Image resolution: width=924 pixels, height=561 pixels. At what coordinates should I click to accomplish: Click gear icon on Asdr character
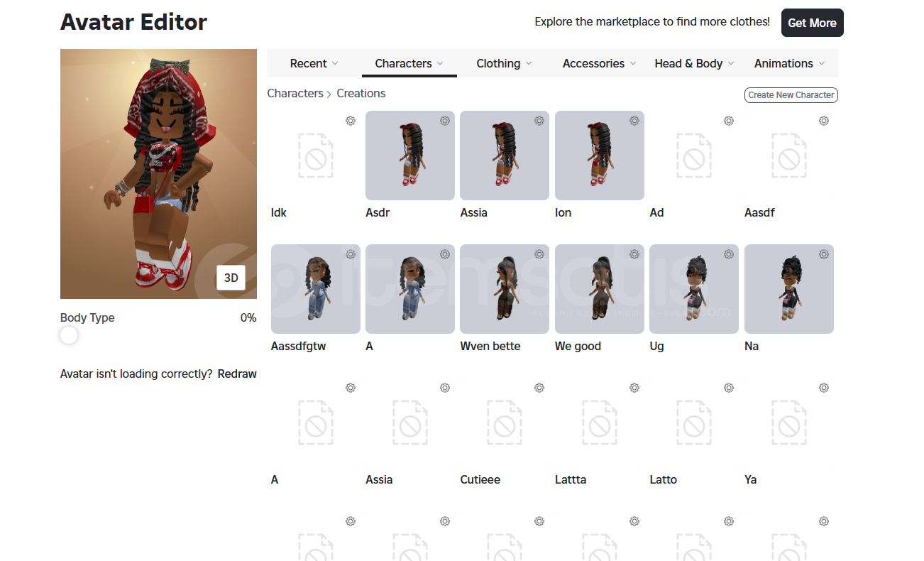pos(445,121)
